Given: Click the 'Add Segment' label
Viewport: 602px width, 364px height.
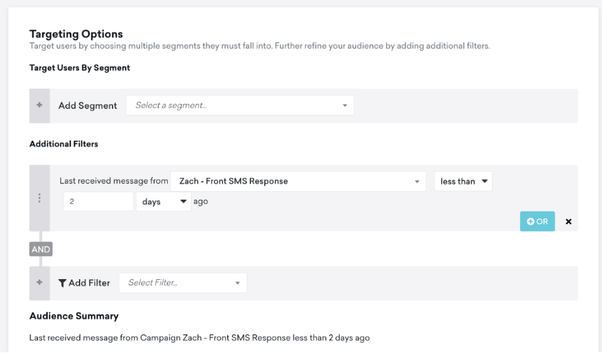Looking at the screenshot, I should coord(88,106).
